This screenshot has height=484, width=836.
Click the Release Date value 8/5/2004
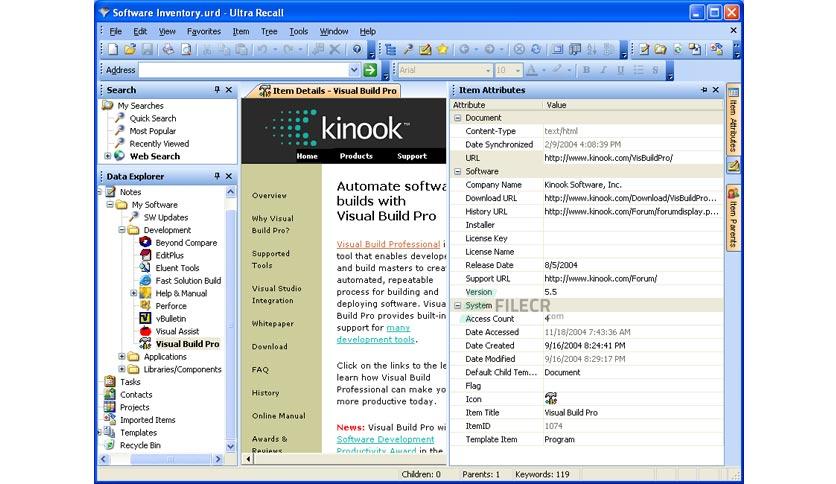560,265
